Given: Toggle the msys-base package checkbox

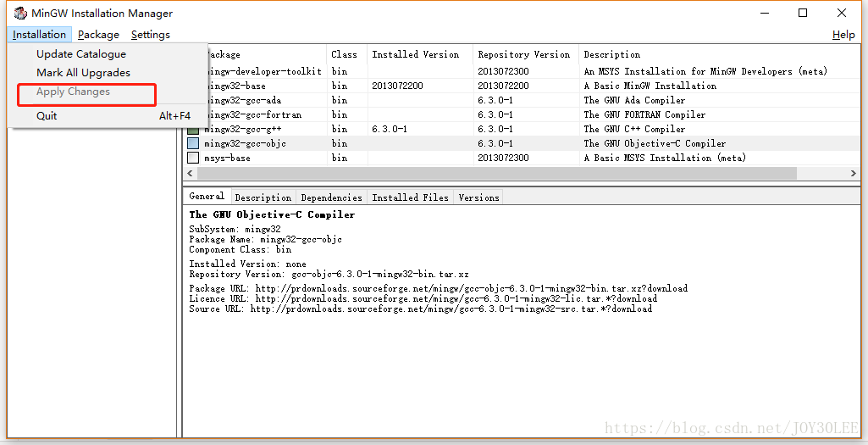Looking at the screenshot, I should pos(192,158).
